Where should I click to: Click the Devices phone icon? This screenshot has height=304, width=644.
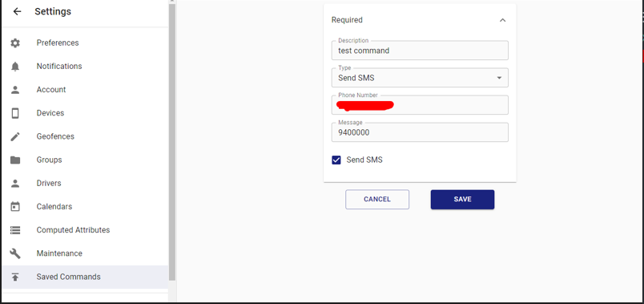tap(15, 113)
